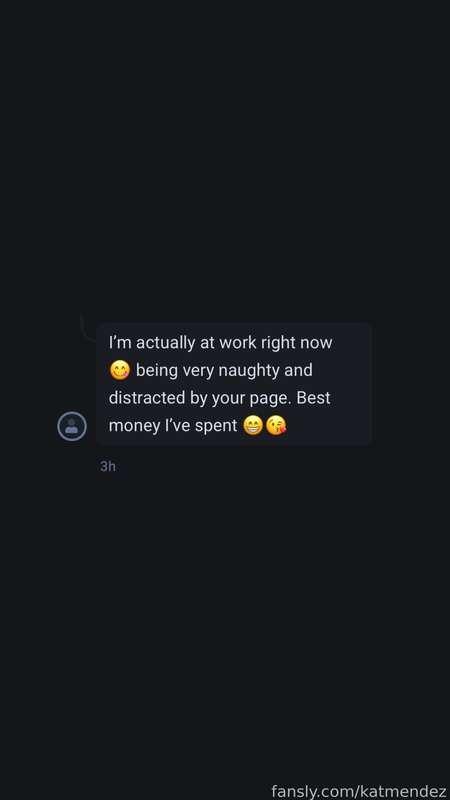Click the 3h timestamp below message
The height and width of the screenshot is (800, 450).
[108, 466]
